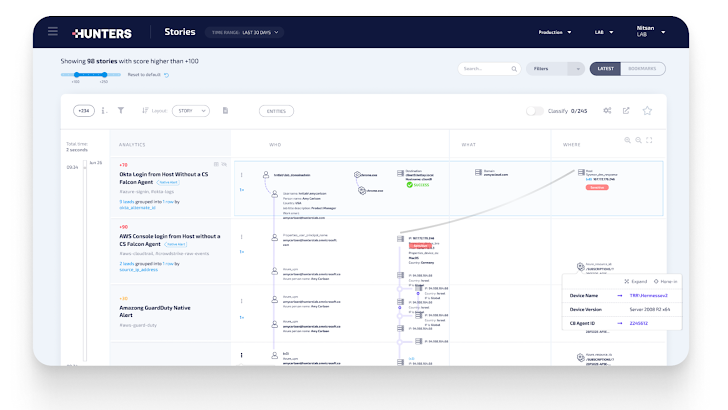728x410 pixels.
Task: Open the Okta Login from Host story
Action: click(x=163, y=178)
